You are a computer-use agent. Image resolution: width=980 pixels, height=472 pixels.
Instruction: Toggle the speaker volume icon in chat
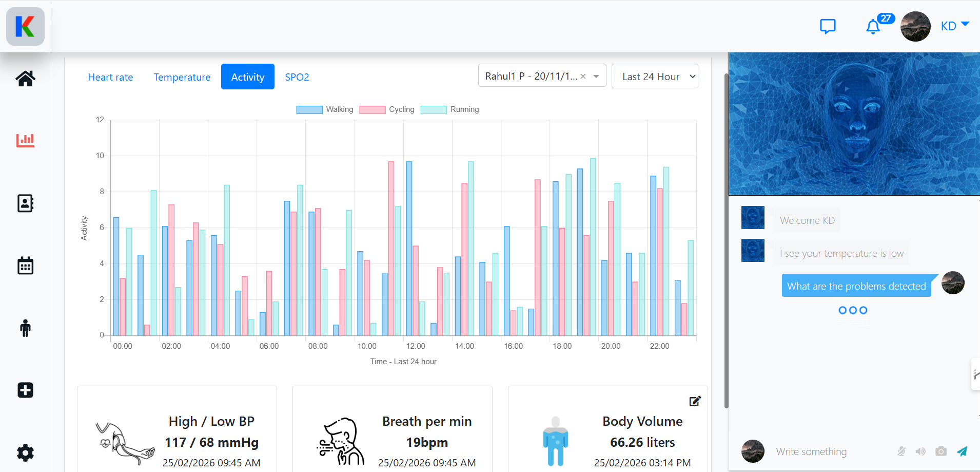point(920,451)
